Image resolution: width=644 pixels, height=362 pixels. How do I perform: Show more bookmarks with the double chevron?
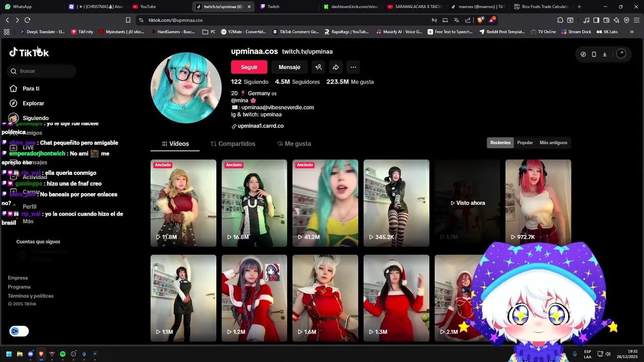click(631, 32)
